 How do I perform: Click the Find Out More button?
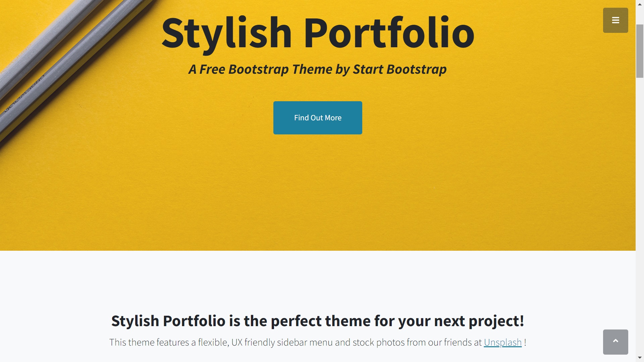318,118
